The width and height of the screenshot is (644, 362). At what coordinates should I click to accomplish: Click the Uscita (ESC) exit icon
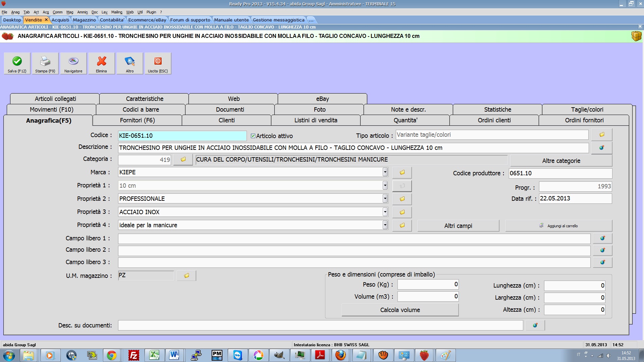point(158,61)
